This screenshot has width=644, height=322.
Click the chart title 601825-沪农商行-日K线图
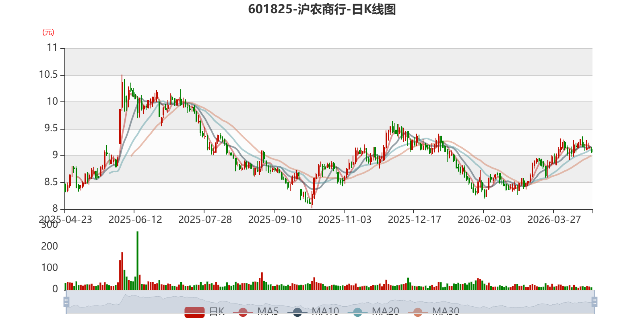pos(322,9)
